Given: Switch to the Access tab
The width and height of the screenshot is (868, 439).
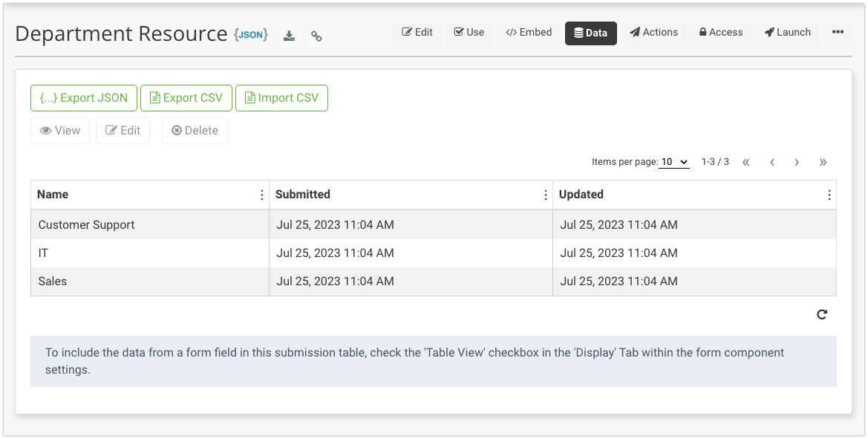Looking at the screenshot, I should point(720,32).
